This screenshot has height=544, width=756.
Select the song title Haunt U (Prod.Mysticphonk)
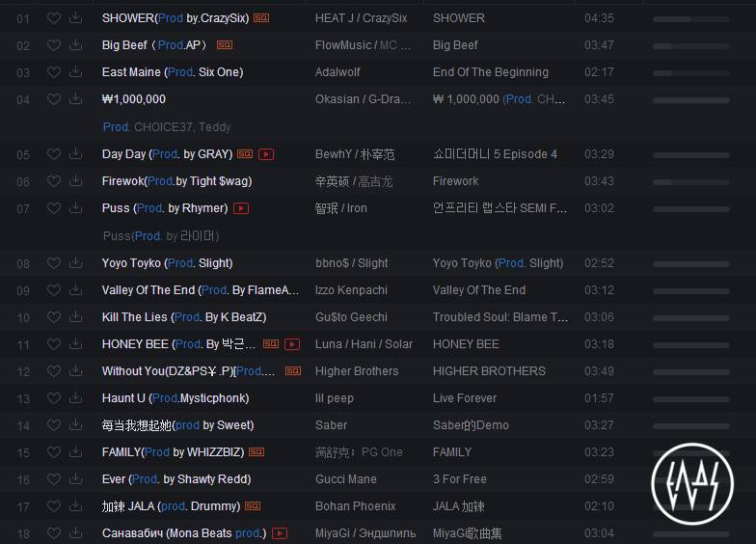[175, 398]
